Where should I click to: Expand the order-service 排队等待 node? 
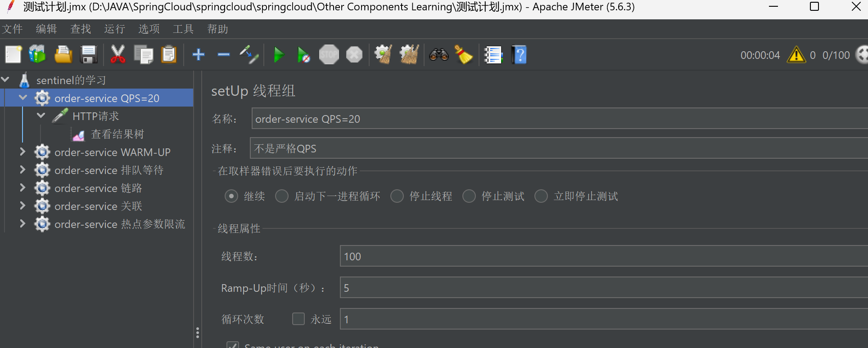(x=23, y=170)
